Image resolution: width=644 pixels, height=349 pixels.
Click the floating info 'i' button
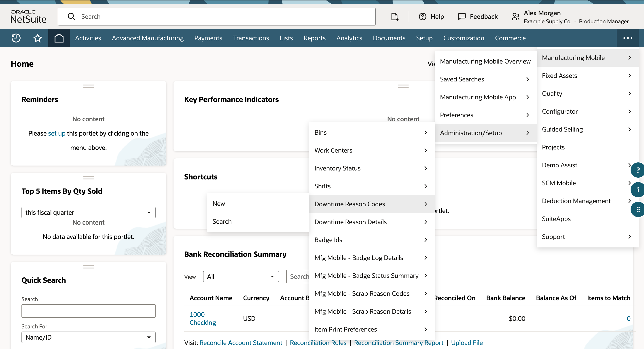pyautogui.click(x=638, y=190)
